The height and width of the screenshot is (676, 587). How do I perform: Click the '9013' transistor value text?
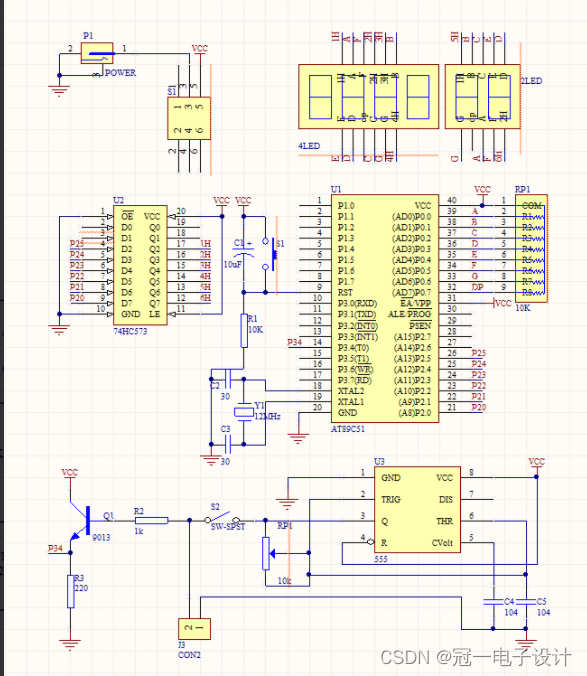click(101, 537)
